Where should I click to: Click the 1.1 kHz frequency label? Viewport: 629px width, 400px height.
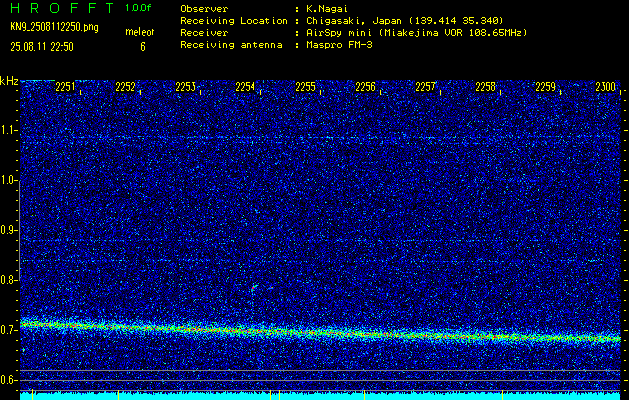8,130
